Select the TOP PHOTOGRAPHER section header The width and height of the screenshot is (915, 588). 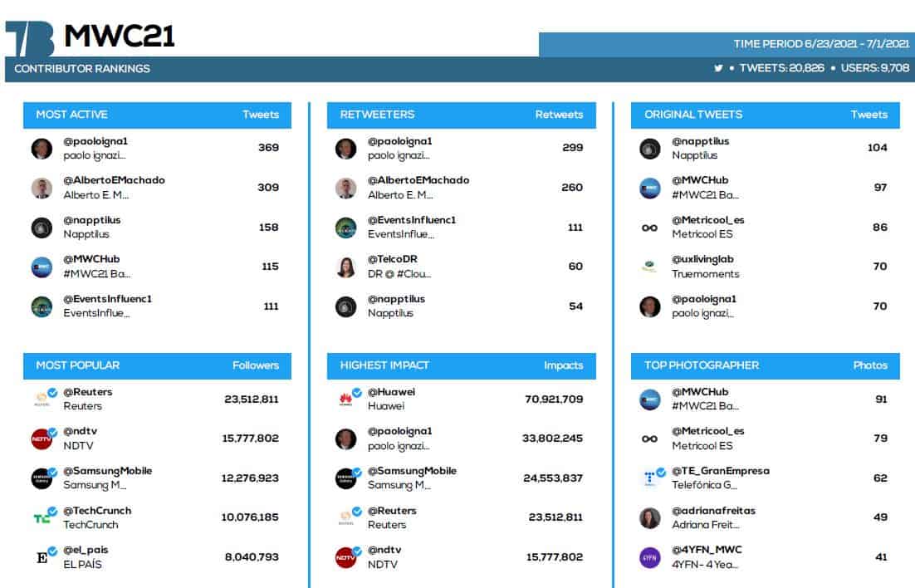pos(766,365)
